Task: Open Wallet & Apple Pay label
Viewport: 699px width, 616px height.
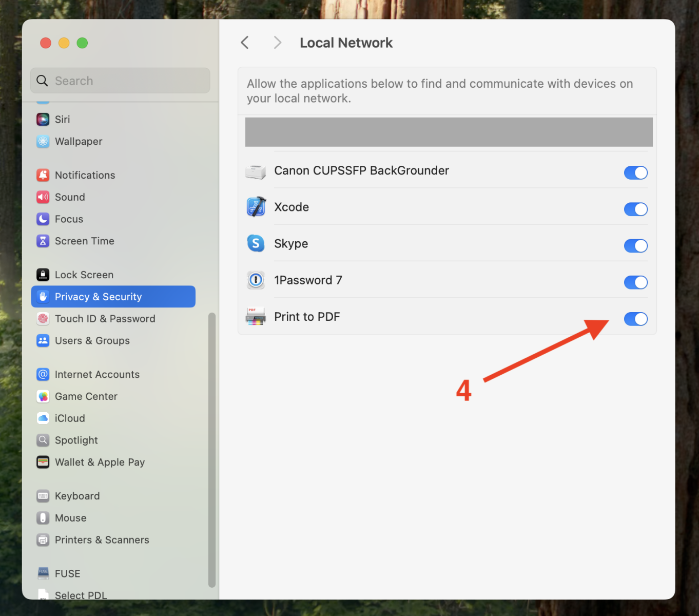Action: pyautogui.click(x=100, y=463)
